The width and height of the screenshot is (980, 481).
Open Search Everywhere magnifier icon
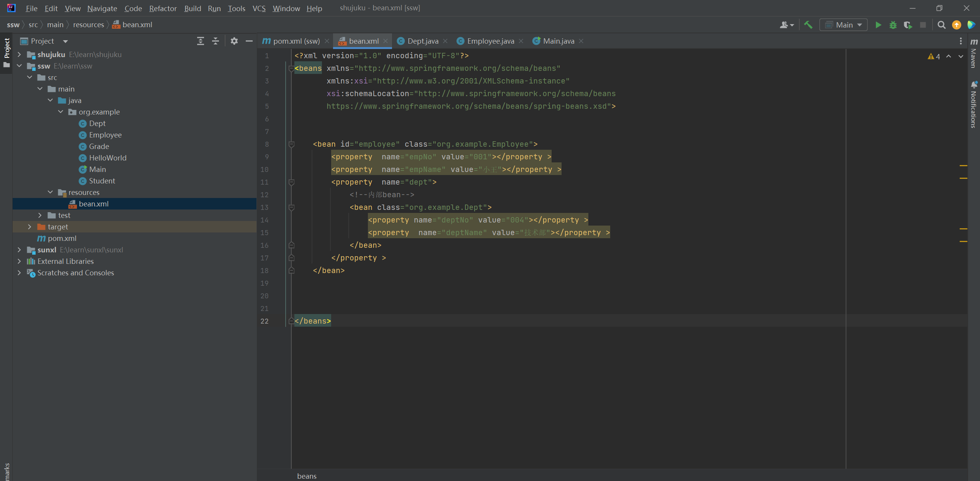(x=941, y=25)
